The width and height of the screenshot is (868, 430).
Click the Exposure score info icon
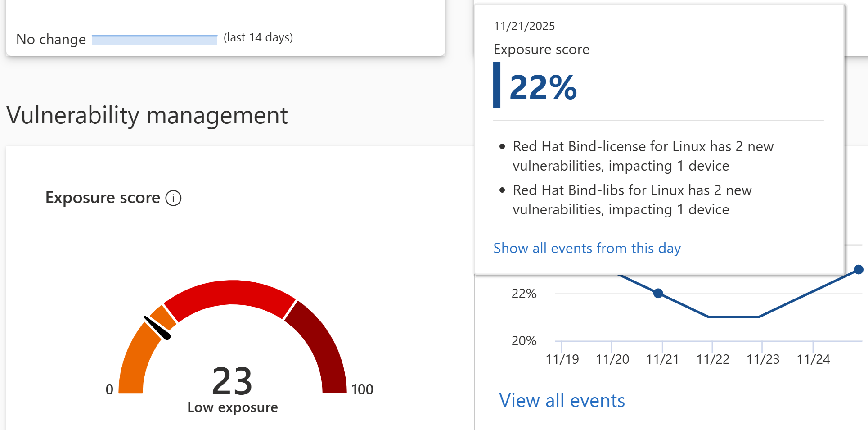click(x=173, y=198)
